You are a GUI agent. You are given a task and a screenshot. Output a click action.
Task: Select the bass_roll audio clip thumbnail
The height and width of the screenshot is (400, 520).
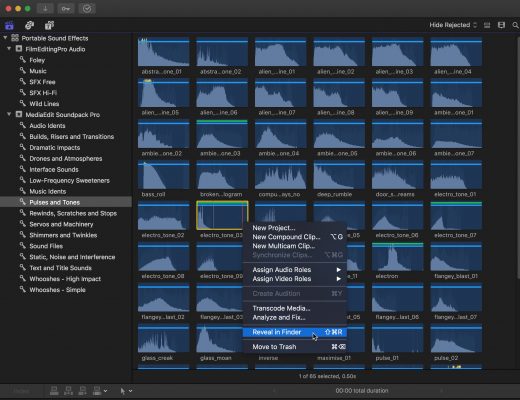coord(163,175)
